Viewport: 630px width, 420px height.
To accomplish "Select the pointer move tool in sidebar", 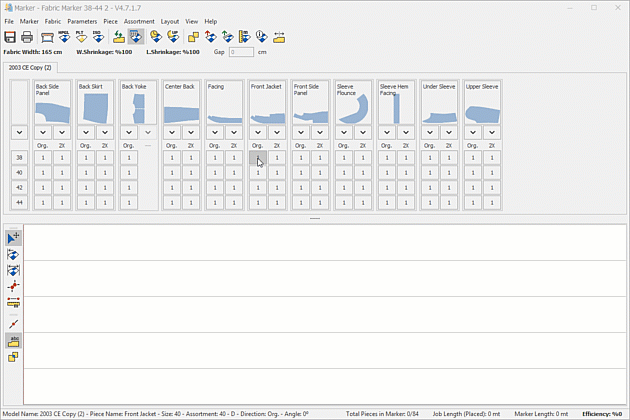I will (x=14, y=238).
